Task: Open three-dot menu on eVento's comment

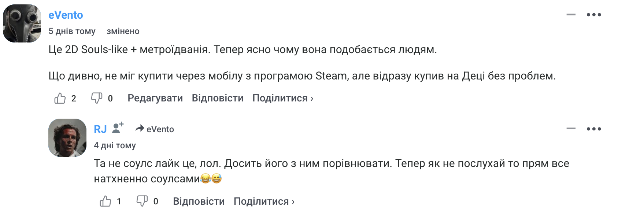Action: 594,15
